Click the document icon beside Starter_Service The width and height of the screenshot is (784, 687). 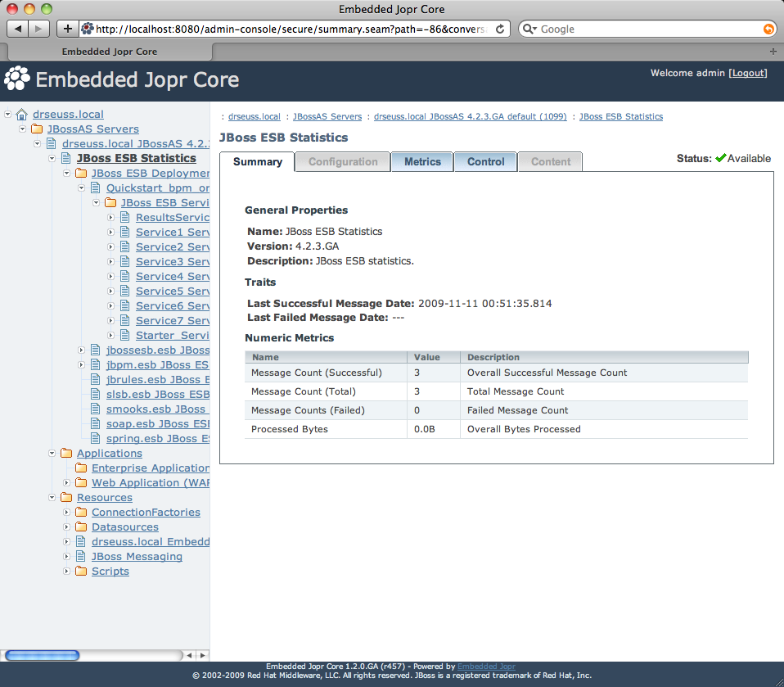125,335
